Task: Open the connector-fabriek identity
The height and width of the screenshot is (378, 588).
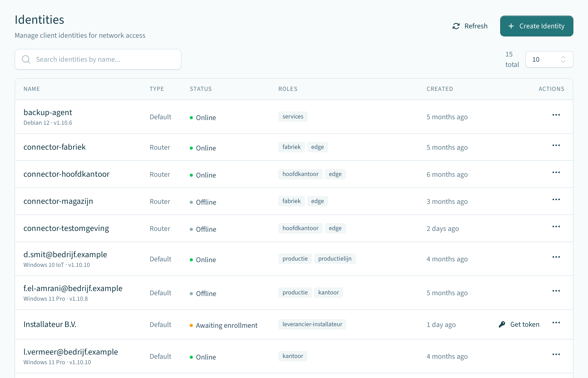Action: pos(54,147)
